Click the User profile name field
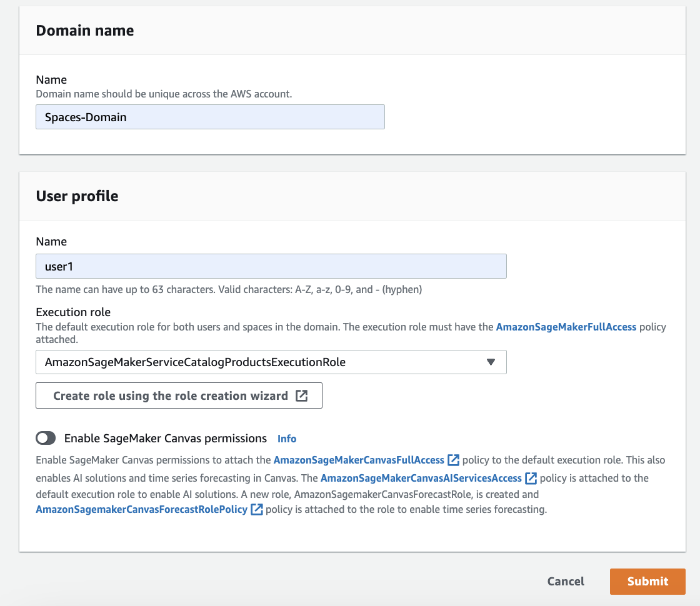700x606 pixels. 271,266
